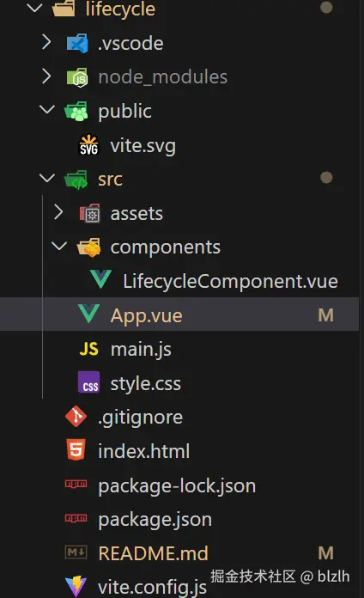Click the modified dot on src folder
Screen dimensions: 364x598
[326, 177]
